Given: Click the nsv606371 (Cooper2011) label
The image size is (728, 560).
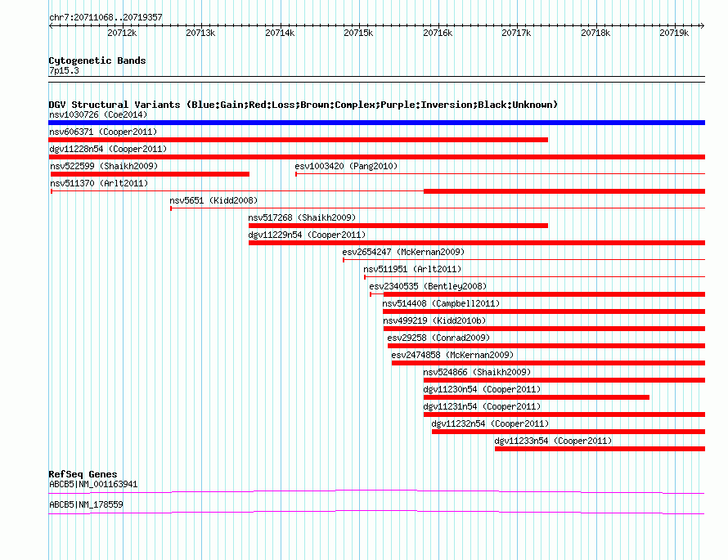Looking at the screenshot, I should (x=103, y=132).
